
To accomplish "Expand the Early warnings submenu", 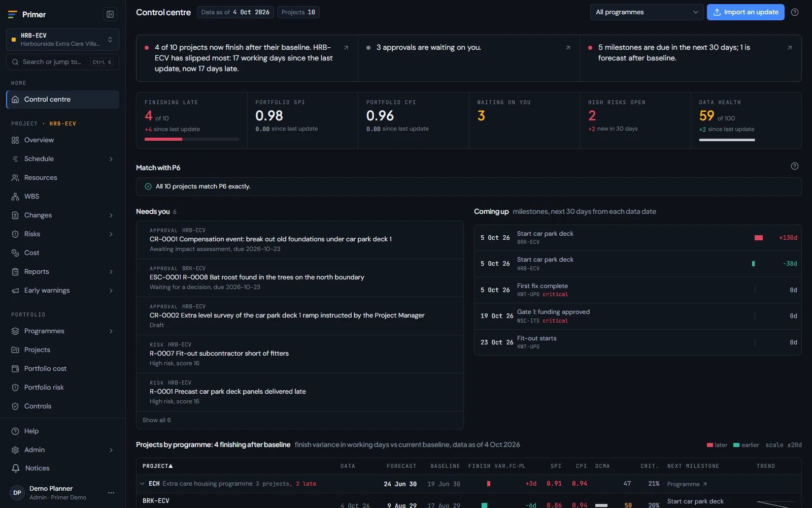I will click(111, 291).
